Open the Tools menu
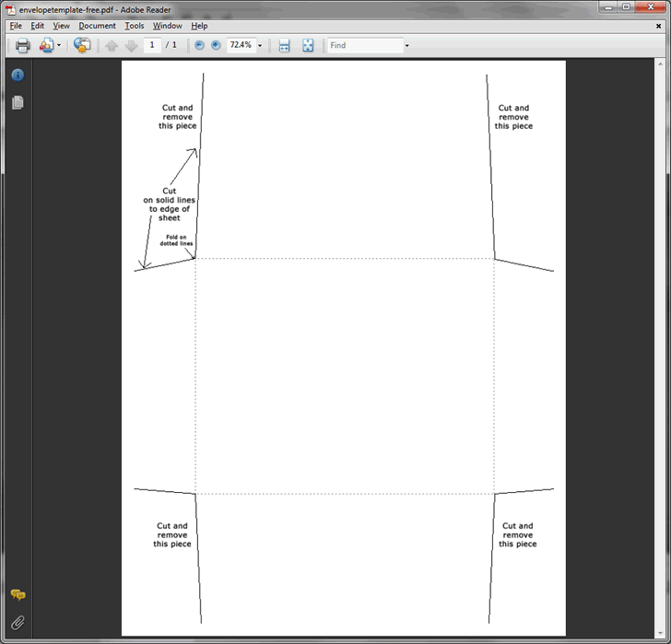The width and height of the screenshot is (671, 644). tap(135, 26)
